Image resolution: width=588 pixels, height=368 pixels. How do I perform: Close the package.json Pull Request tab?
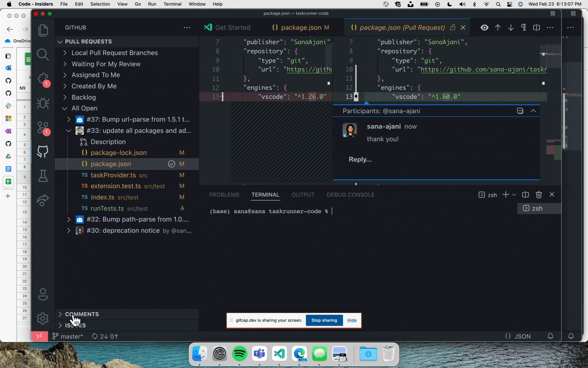pos(463,27)
